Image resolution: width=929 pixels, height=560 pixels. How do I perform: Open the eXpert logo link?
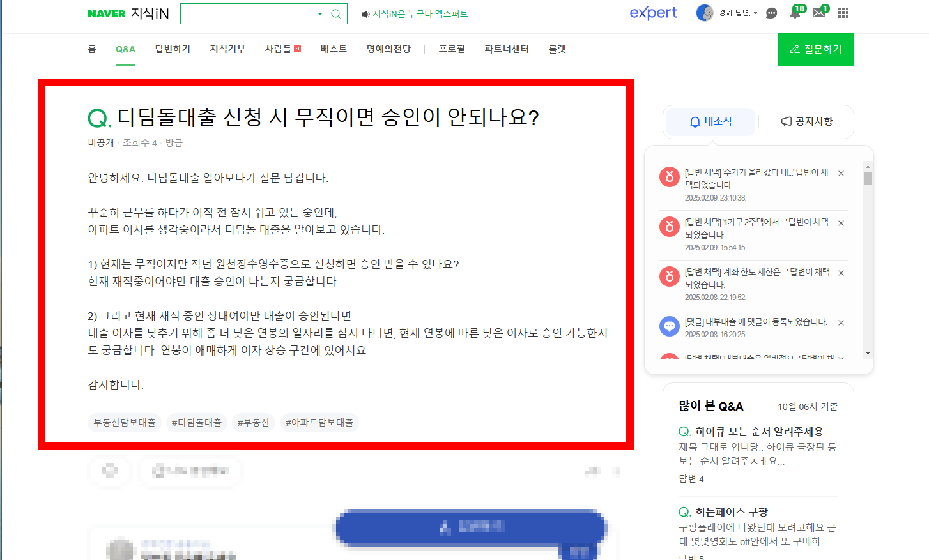click(x=653, y=13)
